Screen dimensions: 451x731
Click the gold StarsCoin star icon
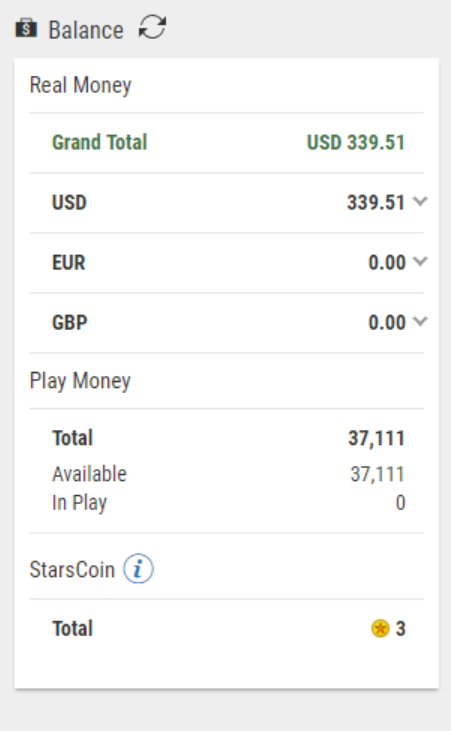click(380, 628)
